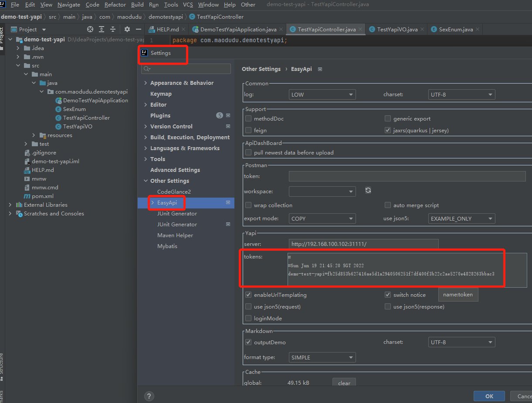
Task: Click the help question mark button
Action: 149,396
